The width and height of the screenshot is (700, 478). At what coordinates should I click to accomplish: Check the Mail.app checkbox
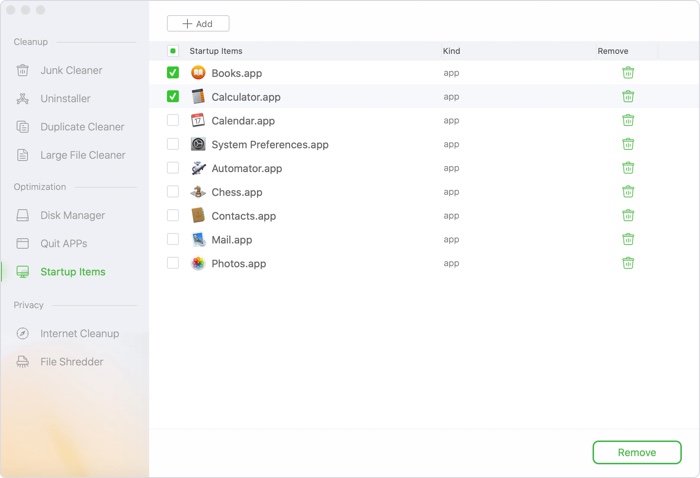pyautogui.click(x=173, y=239)
